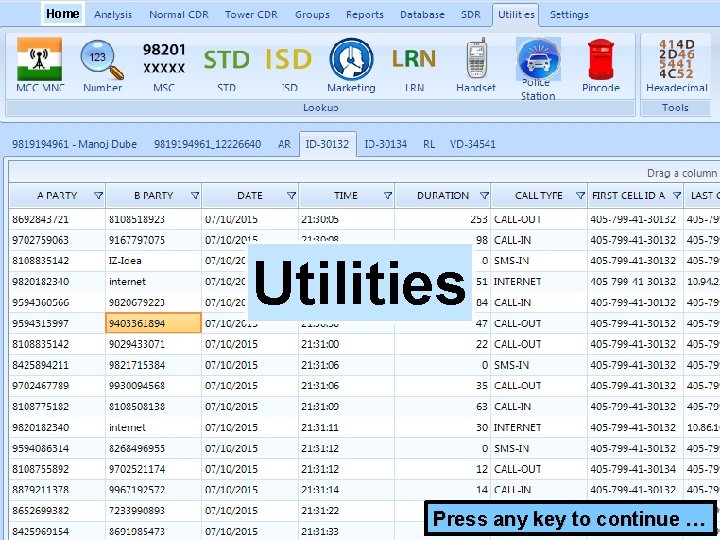Image resolution: width=720 pixels, height=540 pixels.
Task: Open the Database ribbon tab
Action: pos(422,15)
